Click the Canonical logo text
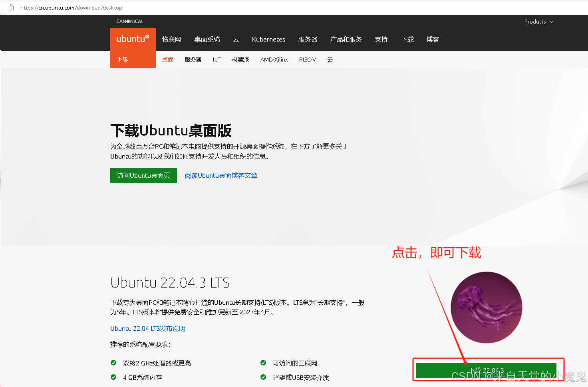 (130, 22)
